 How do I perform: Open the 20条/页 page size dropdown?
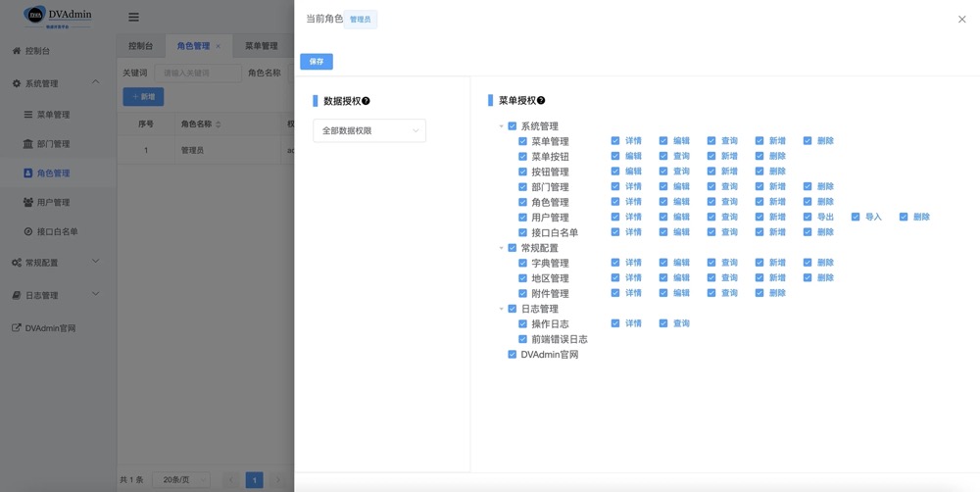pos(181,480)
